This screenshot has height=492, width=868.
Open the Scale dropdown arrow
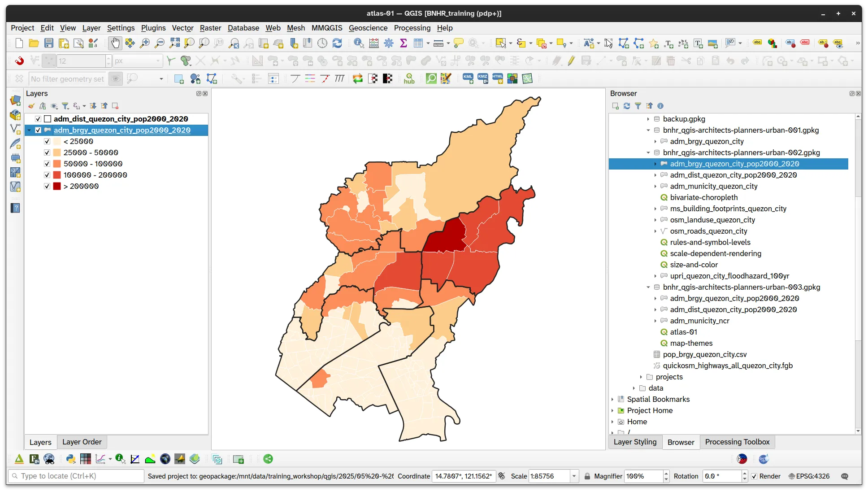pos(574,476)
